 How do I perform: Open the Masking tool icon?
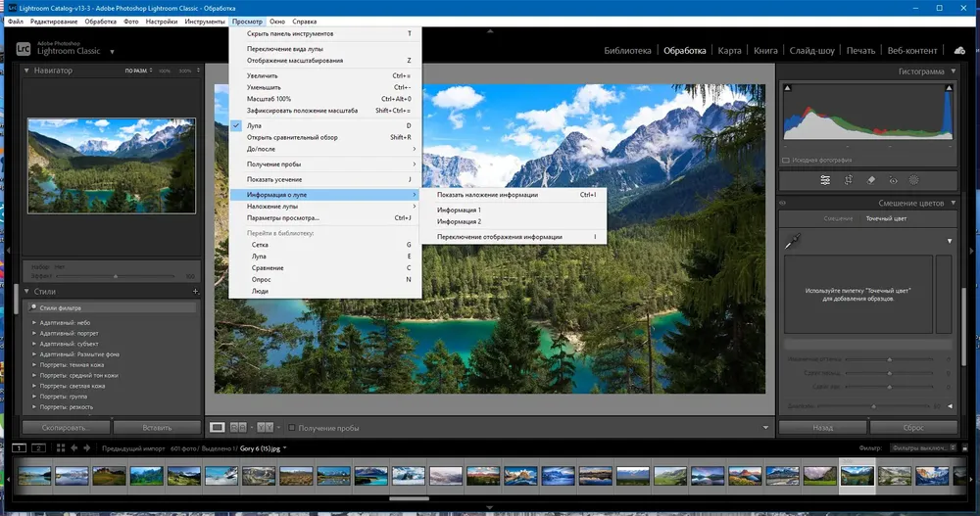[914, 180]
